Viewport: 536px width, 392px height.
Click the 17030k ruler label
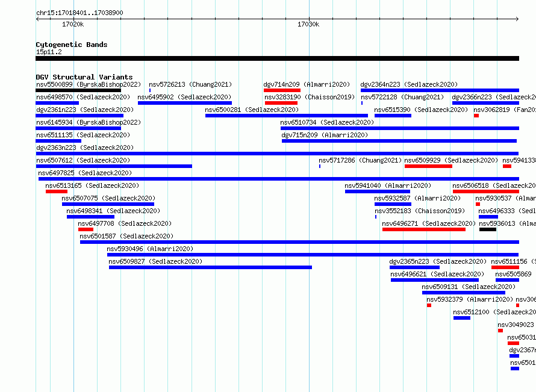click(x=308, y=24)
